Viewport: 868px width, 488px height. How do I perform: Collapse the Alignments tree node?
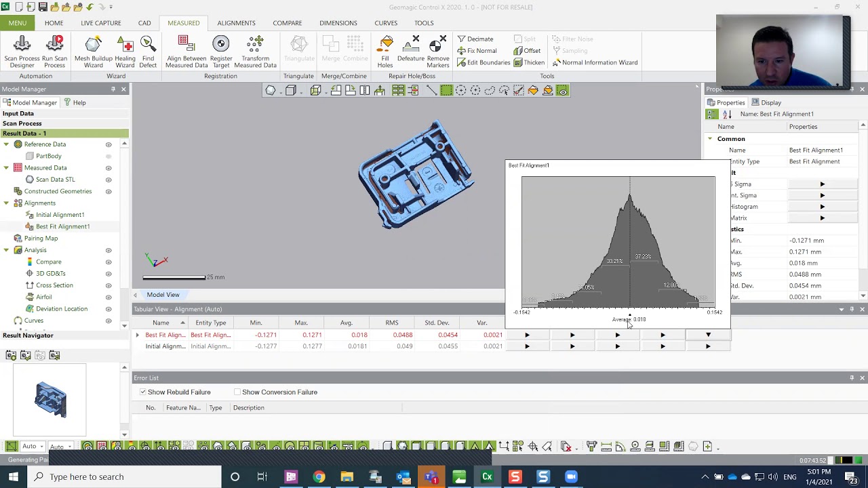pos(7,203)
